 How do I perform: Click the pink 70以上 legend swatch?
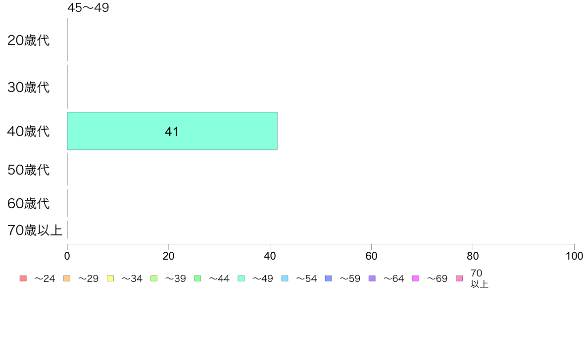point(459,278)
